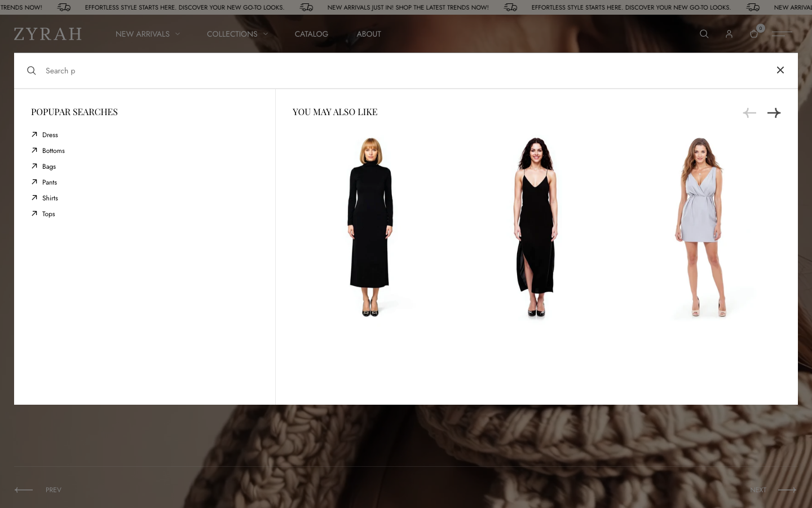Select popular search Bags
This screenshot has height=508, width=812.
[x=49, y=167]
